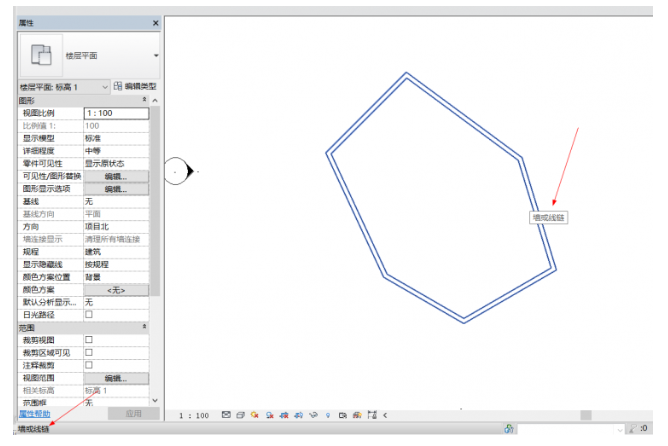Toggle the Crop View icon in view bar
Viewport: 668px width, 446px height.
click(284, 415)
